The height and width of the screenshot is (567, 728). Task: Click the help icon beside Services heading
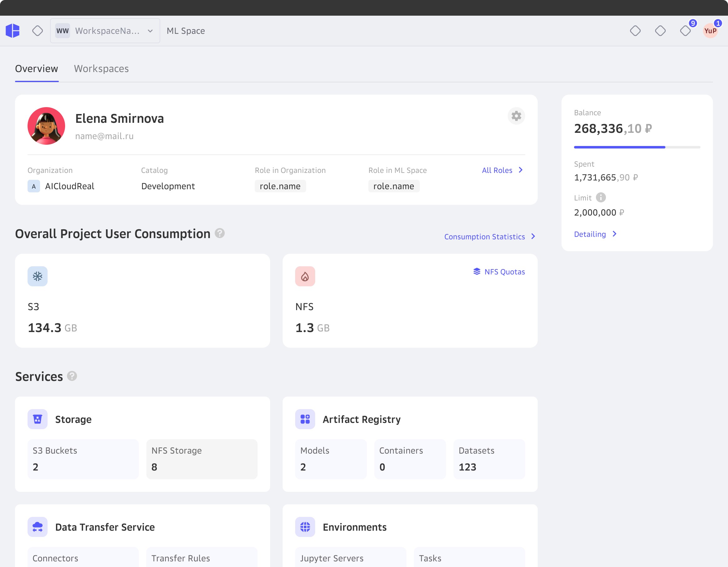(x=72, y=376)
